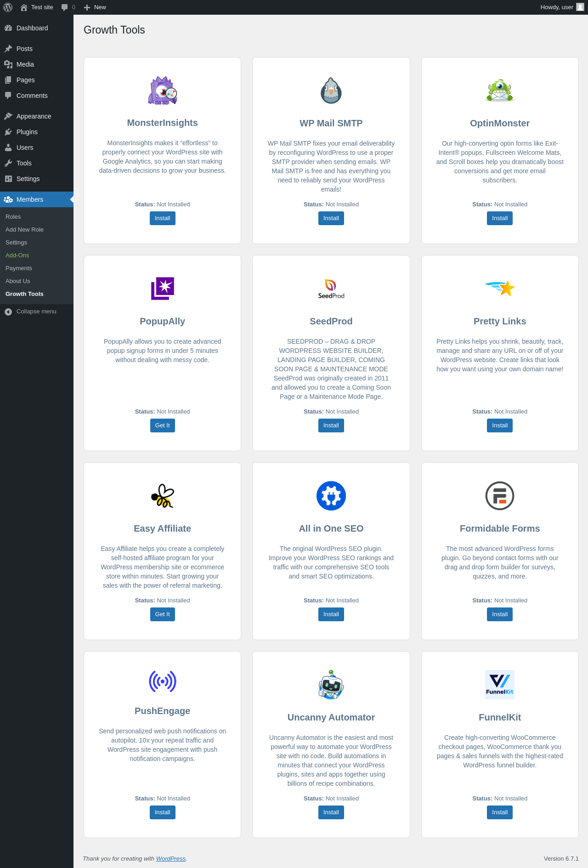Click the user avatar in the admin bar
The height and width of the screenshot is (868, 588).
coord(580,7)
